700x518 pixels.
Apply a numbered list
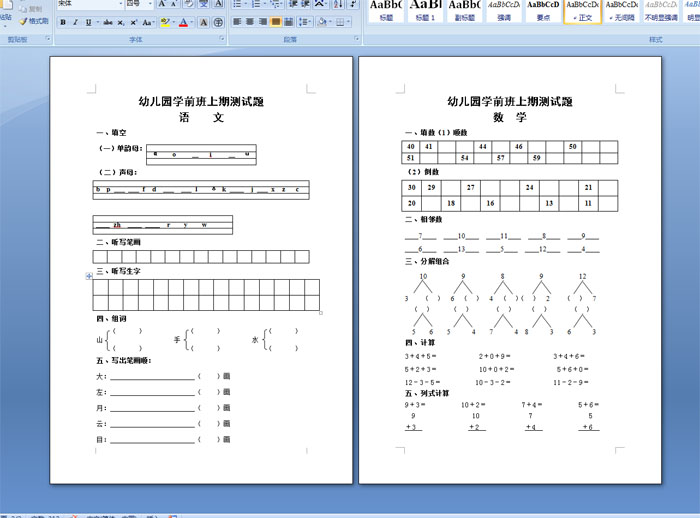click(258, 4)
